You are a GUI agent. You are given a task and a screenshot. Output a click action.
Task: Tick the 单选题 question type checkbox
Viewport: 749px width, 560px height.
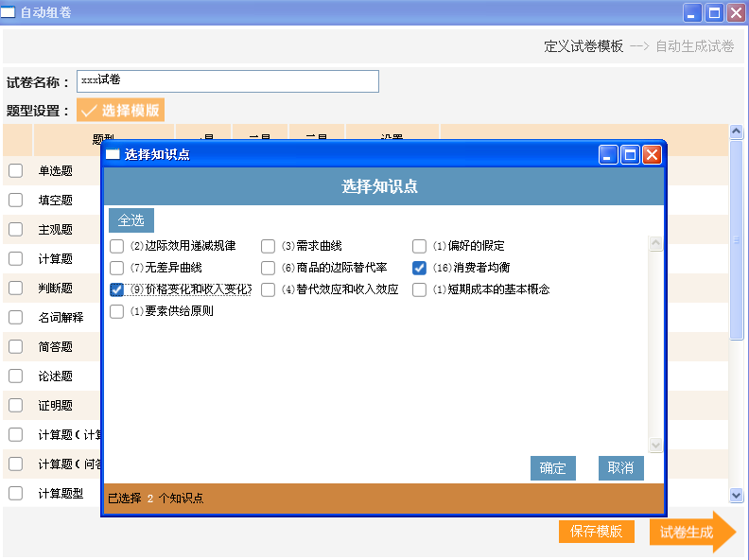16,171
